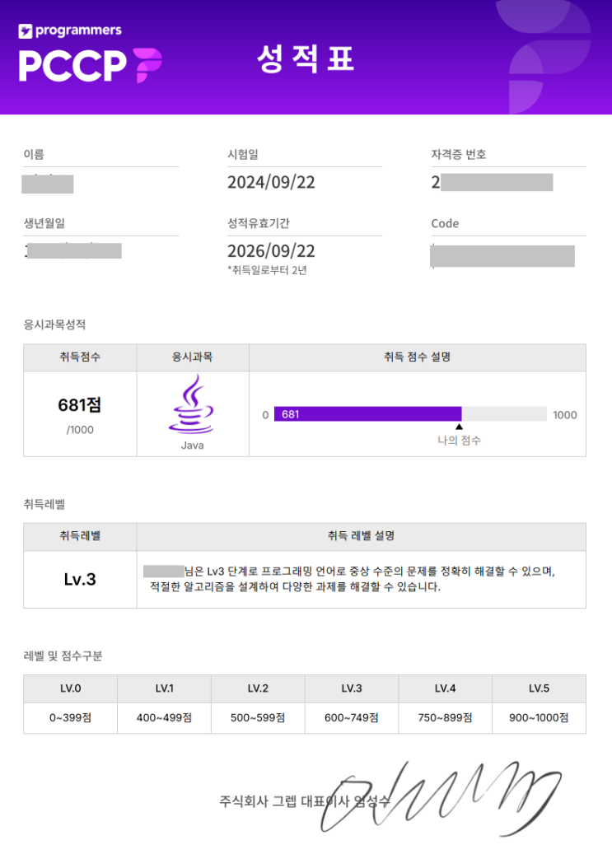Click the purple 681 score progress bar

point(367,414)
